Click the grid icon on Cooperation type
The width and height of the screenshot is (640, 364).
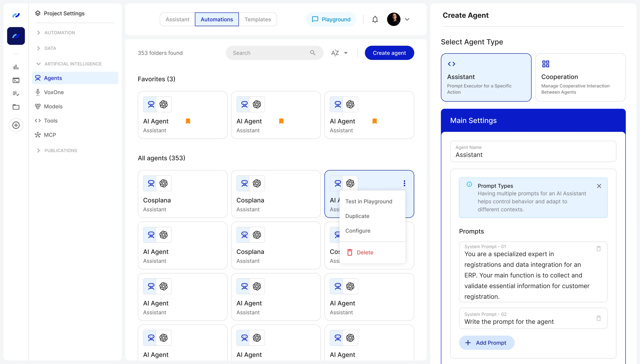click(x=545, y=64)
